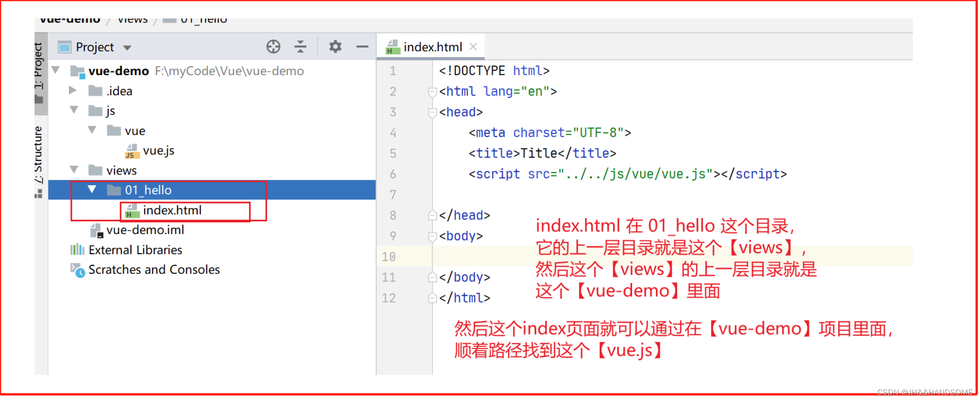Click the Scratches and Consoles icon
980x400 pixels.
[x=78, y=270]
